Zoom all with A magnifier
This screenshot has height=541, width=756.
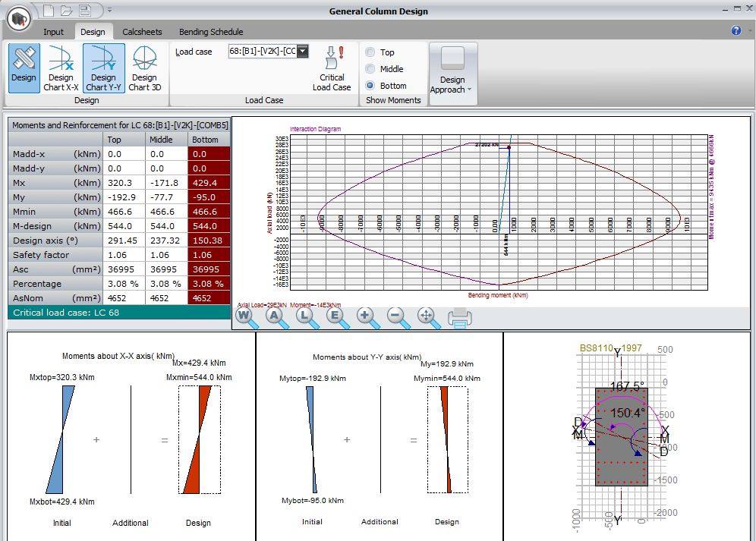point(277,318)
